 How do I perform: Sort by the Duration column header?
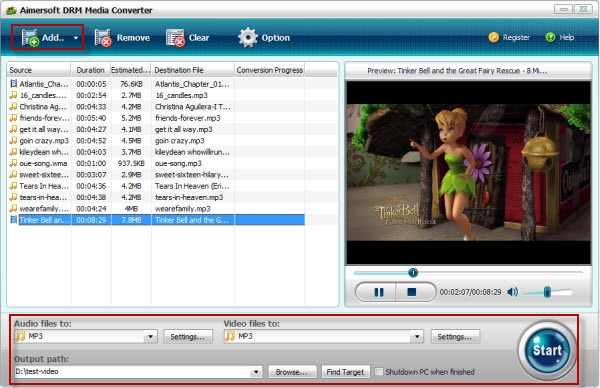click(91, 70)
